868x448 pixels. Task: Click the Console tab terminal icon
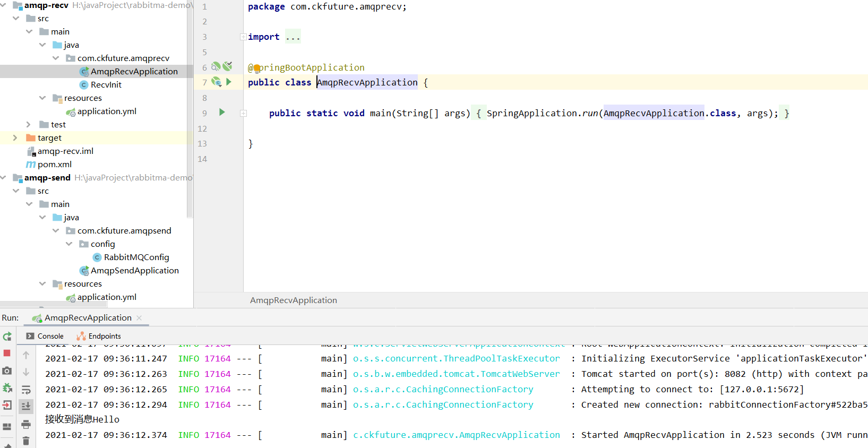coord(30,336)
